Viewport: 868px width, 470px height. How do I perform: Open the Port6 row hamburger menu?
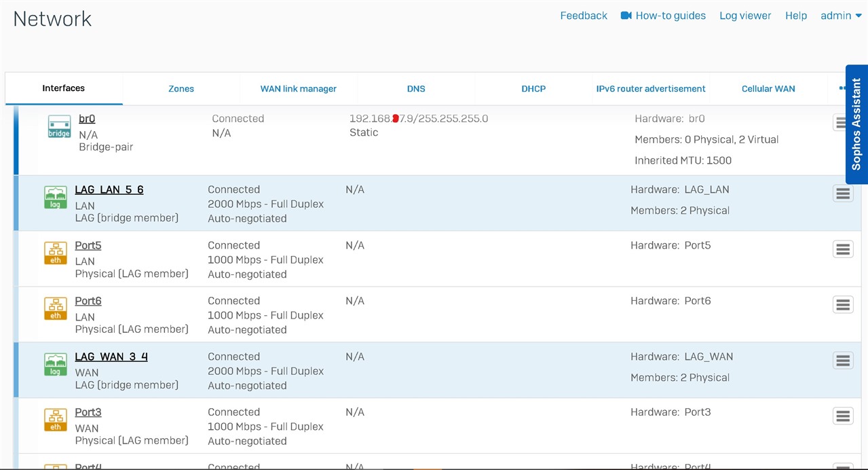(843, 305)
